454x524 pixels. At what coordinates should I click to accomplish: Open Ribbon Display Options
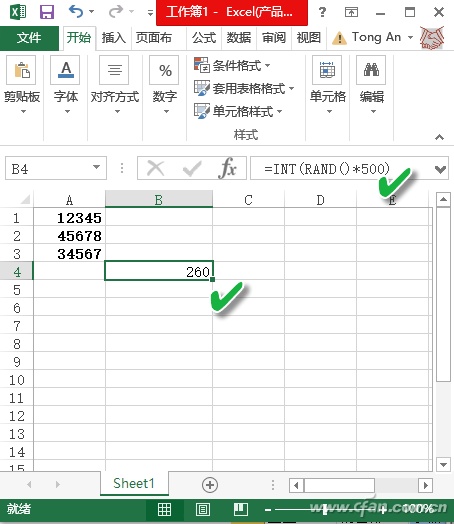click(x=351, y=12)
